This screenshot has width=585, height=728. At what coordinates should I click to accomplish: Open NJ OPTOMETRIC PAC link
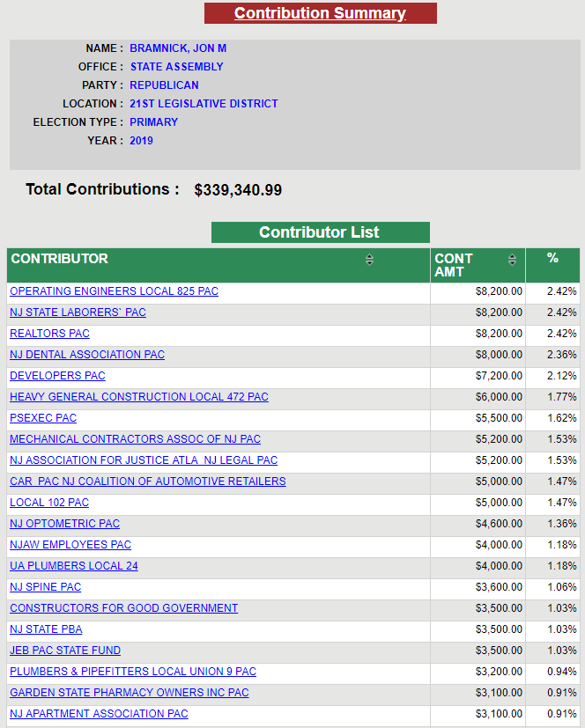pyautogui.click(x=64, y=524)
